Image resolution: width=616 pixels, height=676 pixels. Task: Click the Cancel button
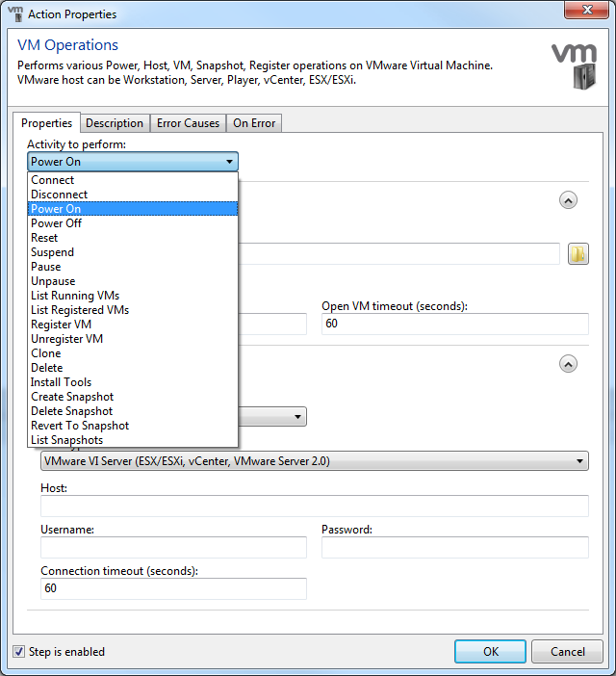click(567, 651)
